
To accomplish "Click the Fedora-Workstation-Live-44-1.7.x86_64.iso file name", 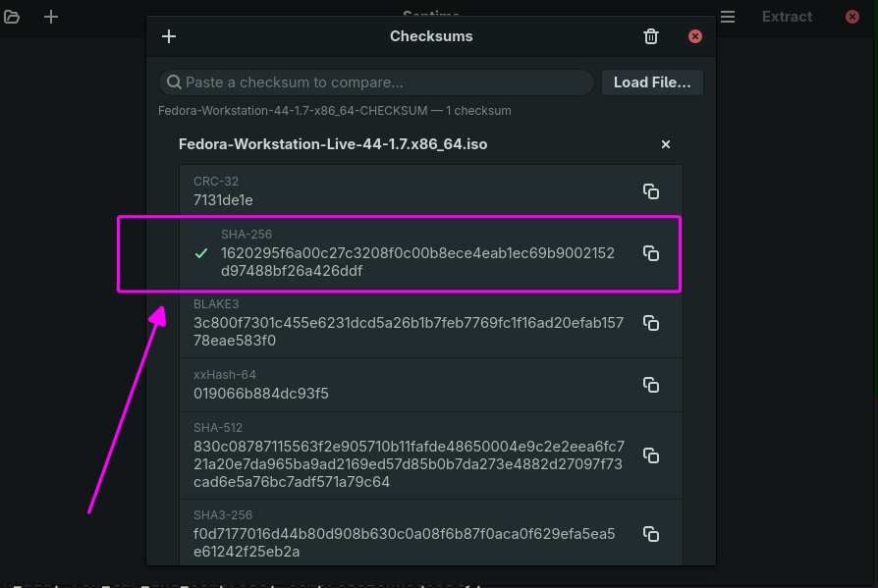I will pyautogui.click(x=333, y=144).
